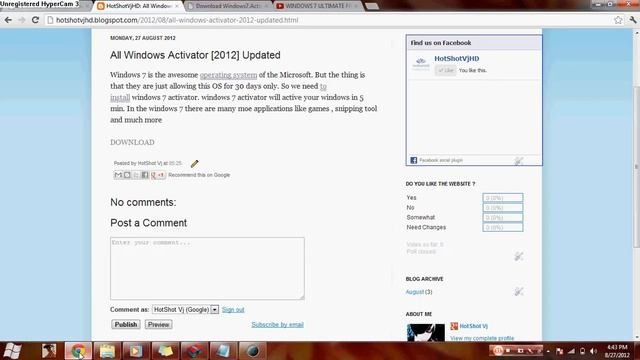Image resolution: width=640 pixels, height=360 pixels.
Task: Open the Windows Start menu
Action: 12,351
